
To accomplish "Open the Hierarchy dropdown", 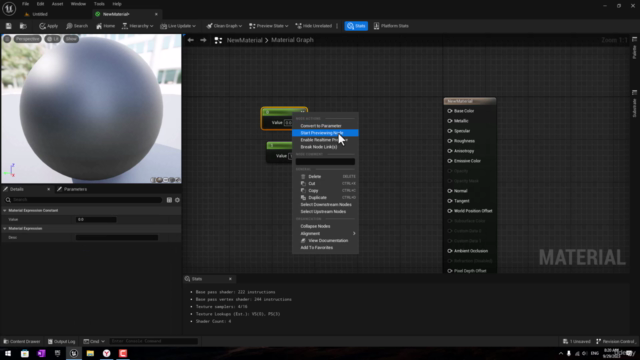I will (138, 26).
